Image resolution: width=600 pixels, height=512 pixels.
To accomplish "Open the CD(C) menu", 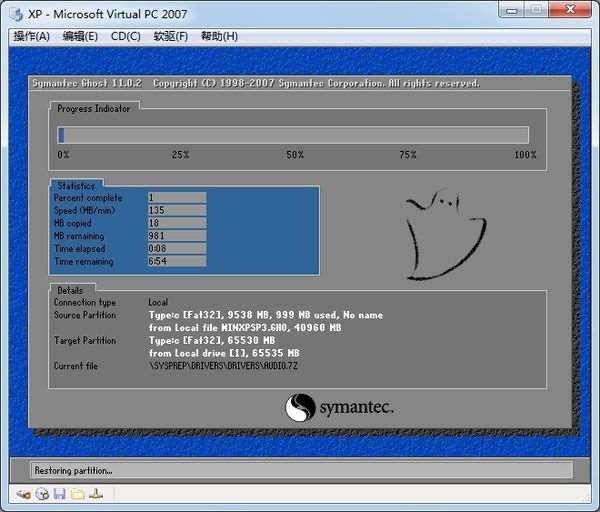I will click(x=126, y=36).
